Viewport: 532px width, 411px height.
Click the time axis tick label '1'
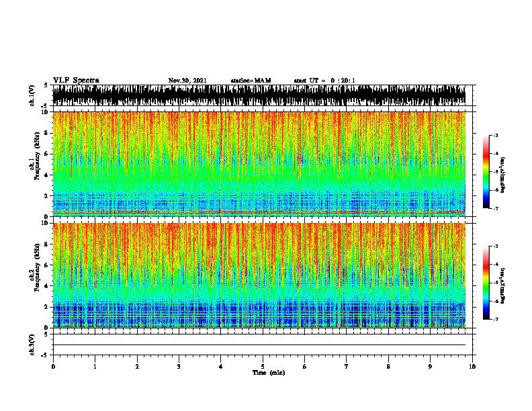click(95, 367)
